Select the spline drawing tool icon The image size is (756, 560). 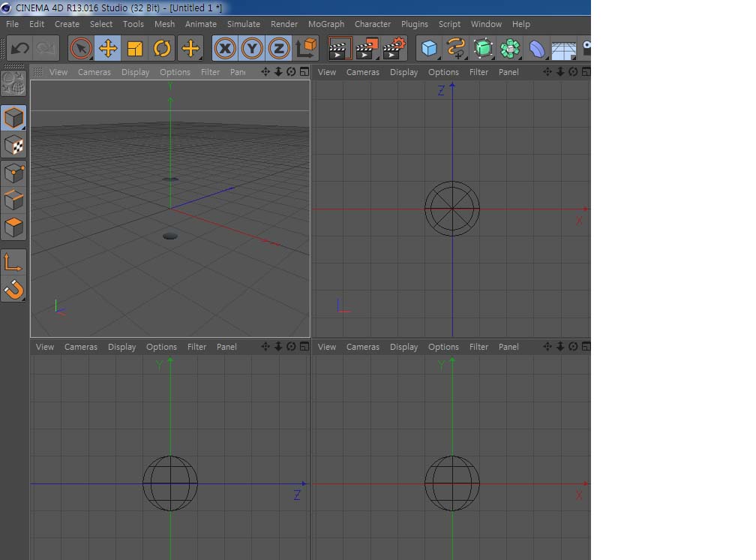[x=456, y=48]
